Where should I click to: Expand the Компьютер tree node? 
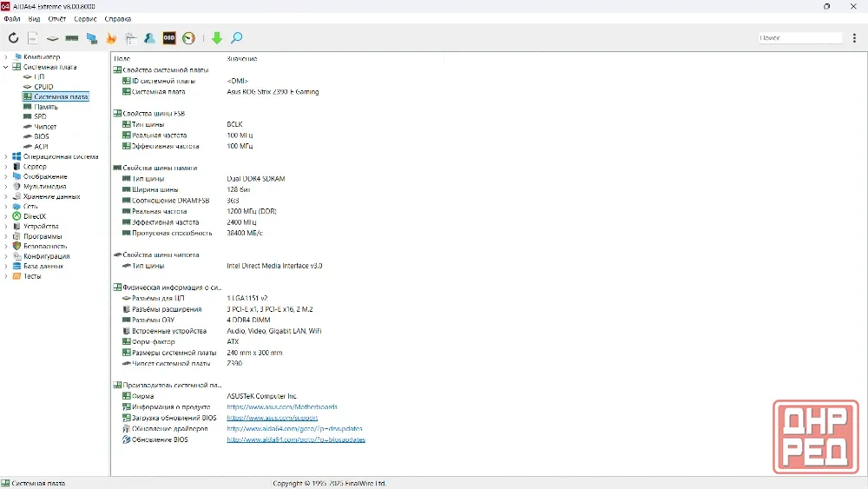click(x=6, y=56)
